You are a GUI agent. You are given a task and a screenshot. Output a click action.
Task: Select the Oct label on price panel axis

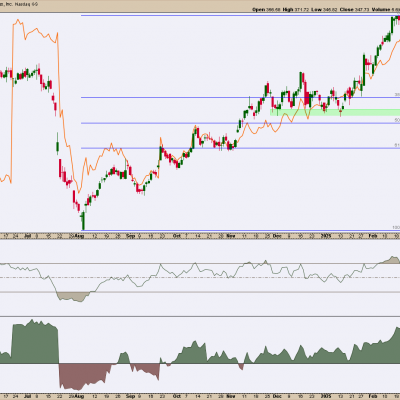click(177, 236)
